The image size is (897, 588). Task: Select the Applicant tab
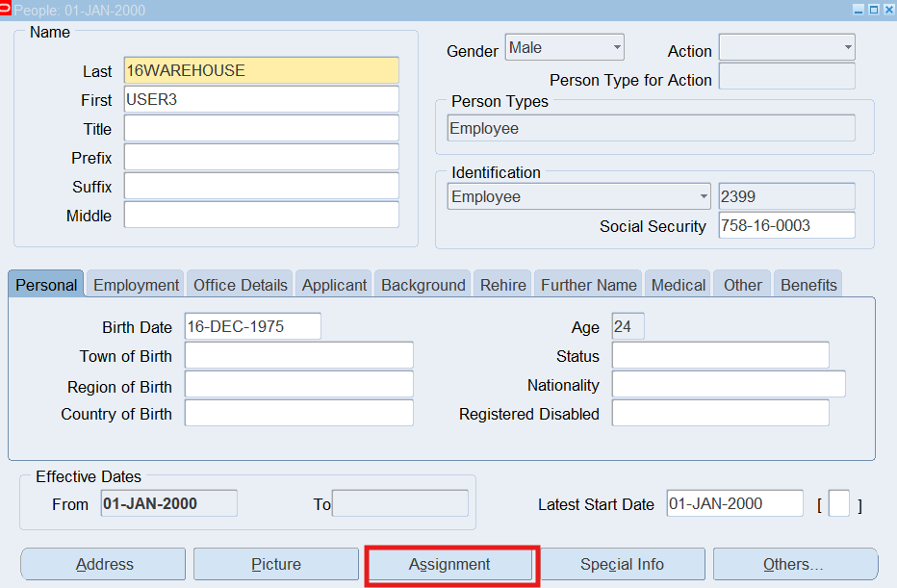pyautogui.click(x=334, y=285)
